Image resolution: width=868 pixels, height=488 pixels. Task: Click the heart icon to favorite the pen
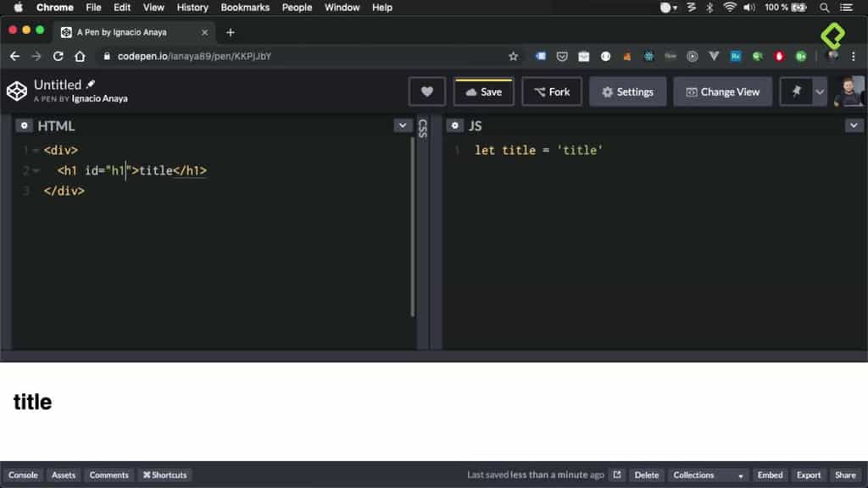pyautogui.click(x=426, y=91)
